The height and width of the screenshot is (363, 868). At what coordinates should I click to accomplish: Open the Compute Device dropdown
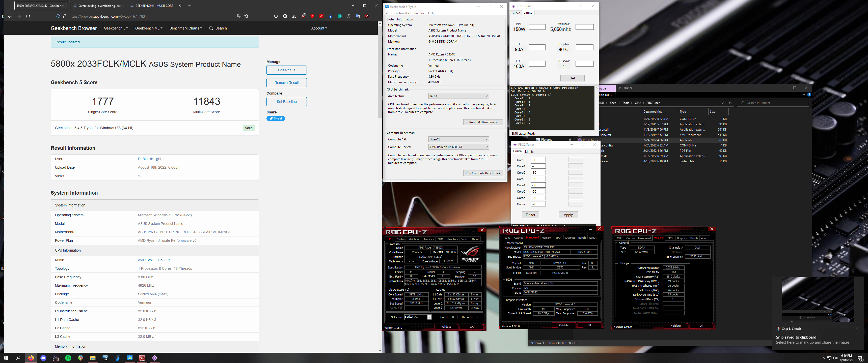(x=458, y=147)
